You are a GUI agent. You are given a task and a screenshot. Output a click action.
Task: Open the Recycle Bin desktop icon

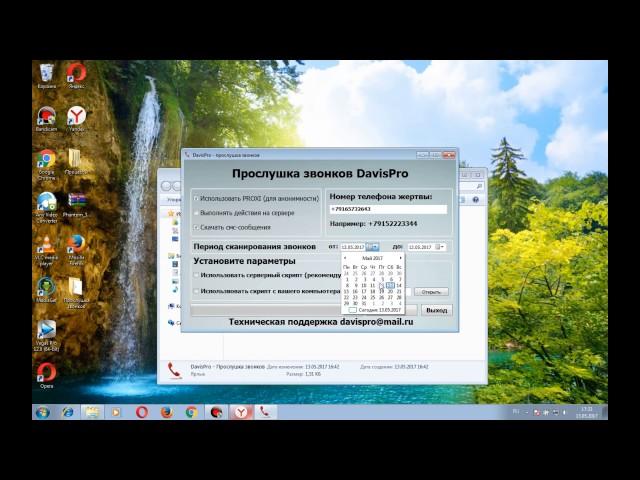tap(47, 76)
